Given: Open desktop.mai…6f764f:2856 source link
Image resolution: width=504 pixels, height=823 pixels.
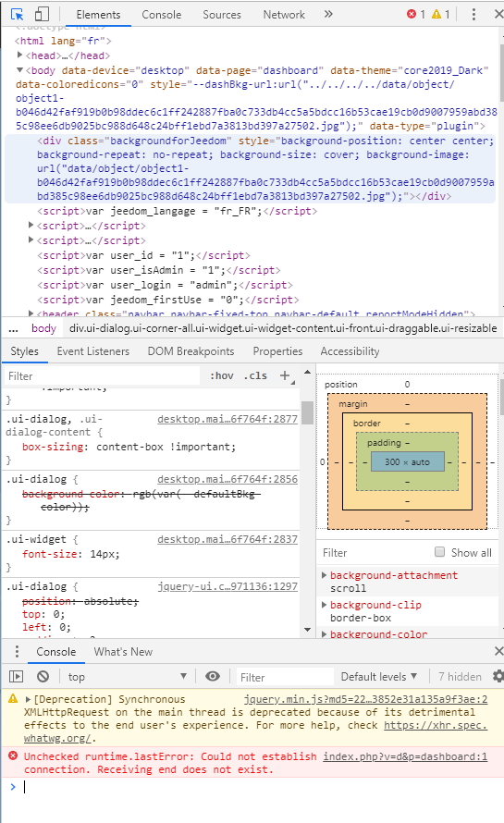Looking at the screenshot, I should [x=227, y=479].
